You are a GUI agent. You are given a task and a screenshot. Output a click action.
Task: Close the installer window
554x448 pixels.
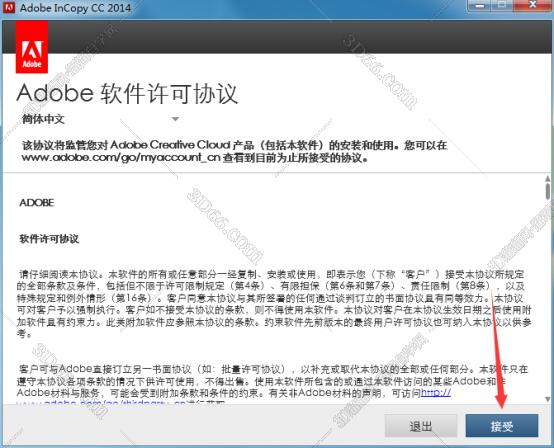coord(533,5)
